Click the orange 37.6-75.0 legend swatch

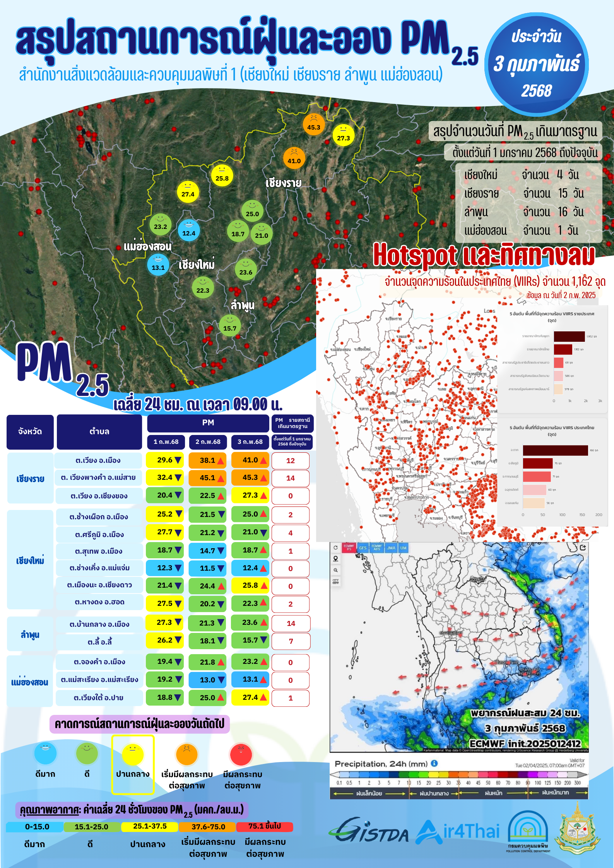coord(208,827)
